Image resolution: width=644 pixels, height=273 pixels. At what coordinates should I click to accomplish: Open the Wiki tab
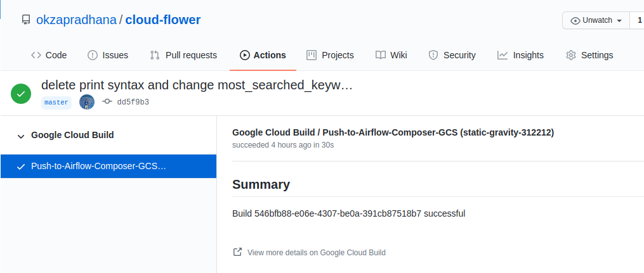[391, 55]
